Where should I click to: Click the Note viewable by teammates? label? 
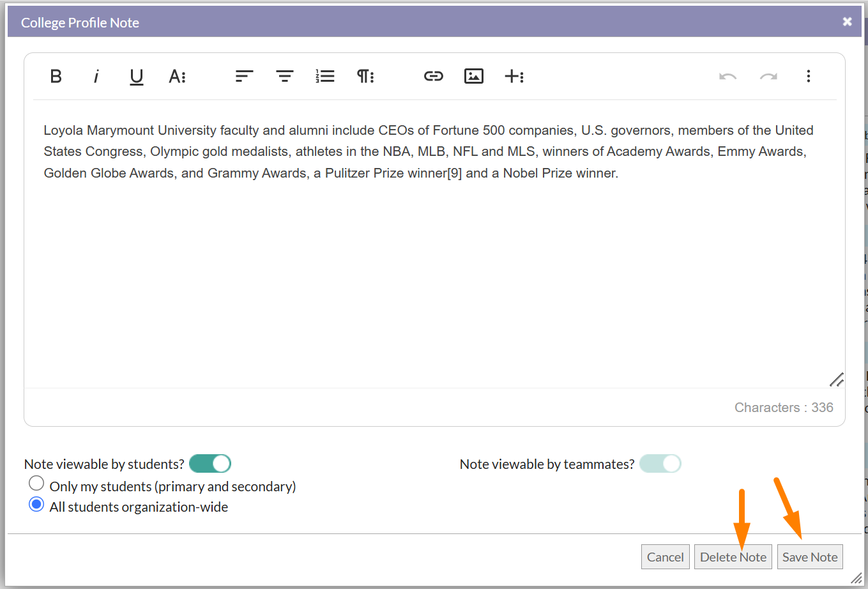tap(547, 464)
